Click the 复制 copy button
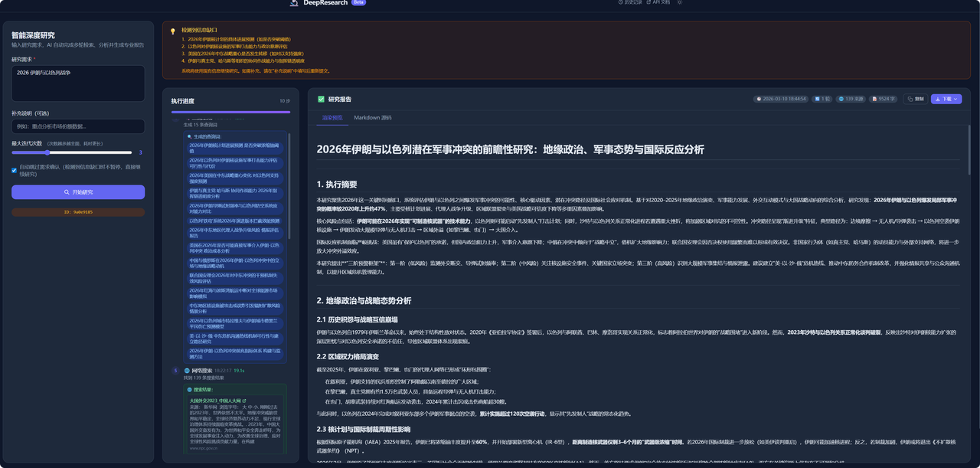The height and width of the screenshot is (468, 980). 915,99
